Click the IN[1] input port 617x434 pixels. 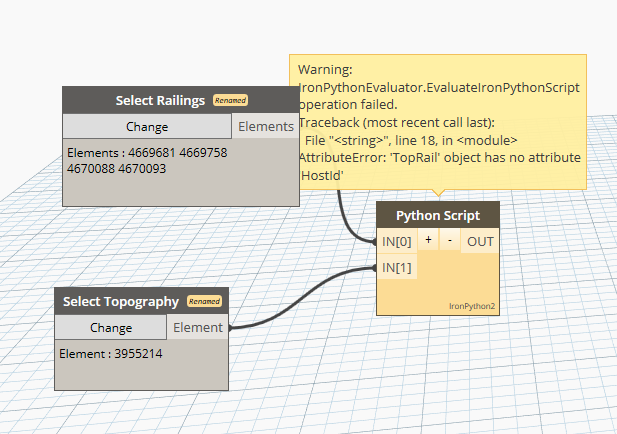397,268
